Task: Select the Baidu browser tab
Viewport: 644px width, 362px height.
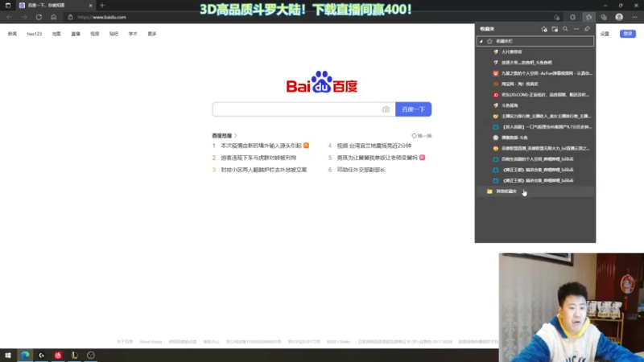Action: (54, 6)
